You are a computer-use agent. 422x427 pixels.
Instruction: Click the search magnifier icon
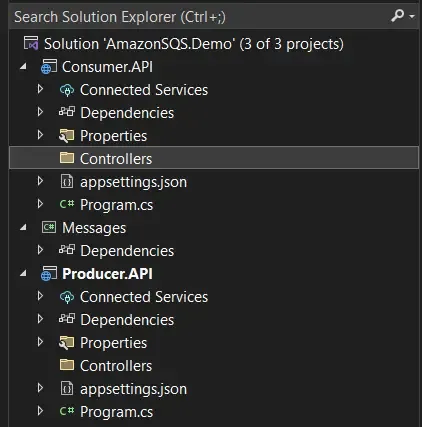[397, 16]
